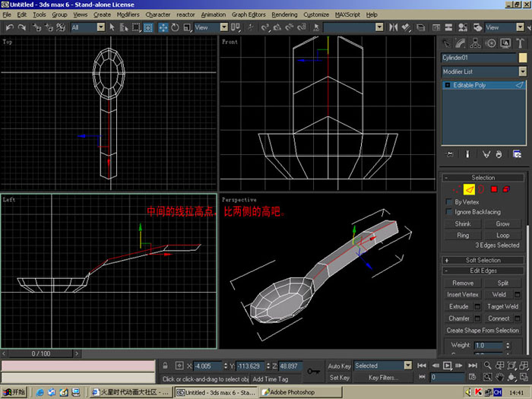Toggle Window/Crossing selection mode
Screen dimensions: 532x399
pyautogui.click(x=148, y=27)
